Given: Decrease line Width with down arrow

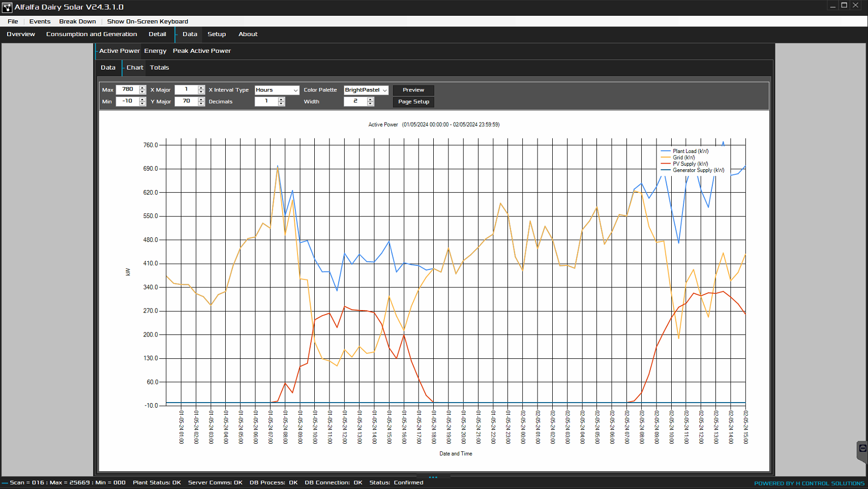Looking at the screenshot, I should [370, 104].
